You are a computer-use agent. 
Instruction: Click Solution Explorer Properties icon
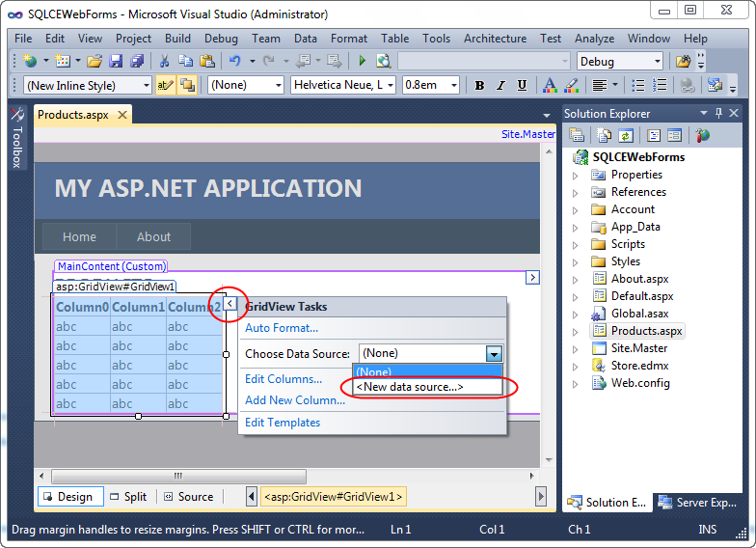[x=577, y=135]
